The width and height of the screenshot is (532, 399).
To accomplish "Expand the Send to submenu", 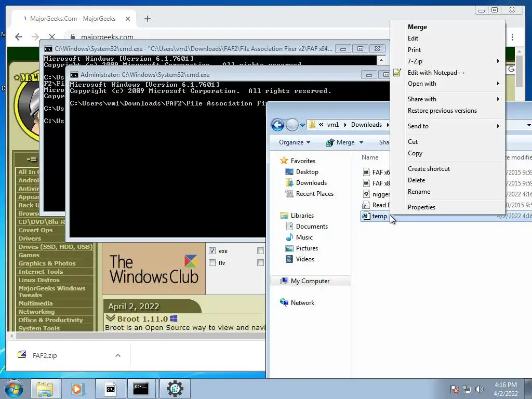I will (x=447, y=126).
